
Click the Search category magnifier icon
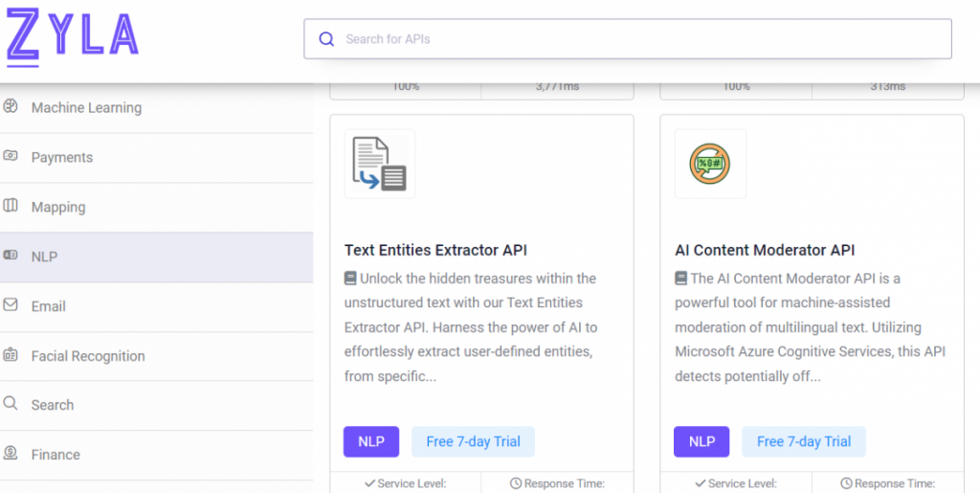point(10,403)
